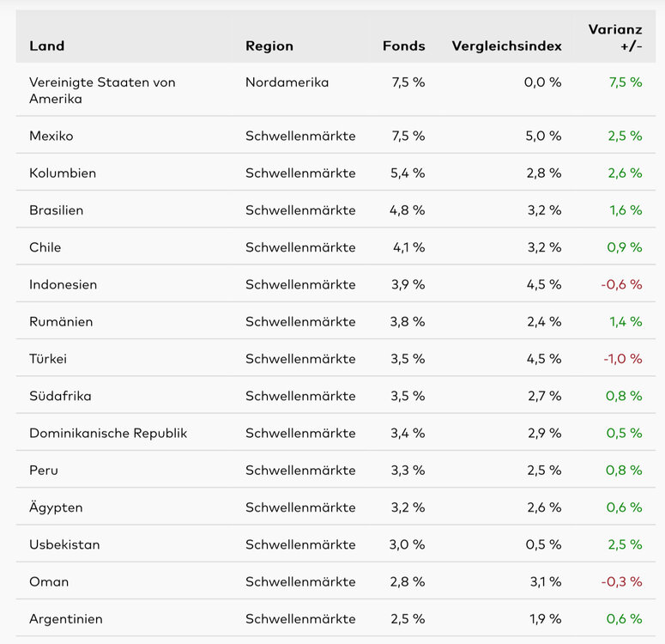Click the Oman variance value -0,3 %

click(621, 581)
